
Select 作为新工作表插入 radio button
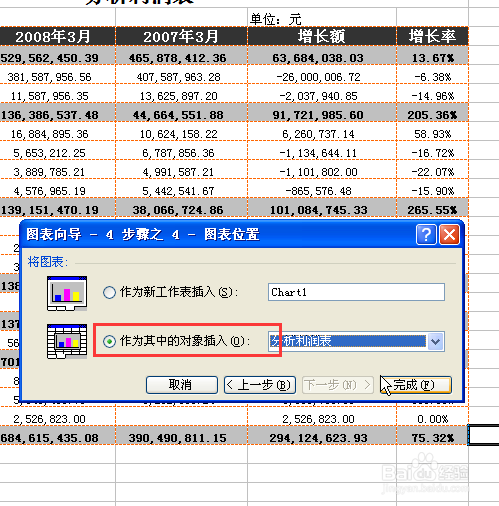coord(109,292)
